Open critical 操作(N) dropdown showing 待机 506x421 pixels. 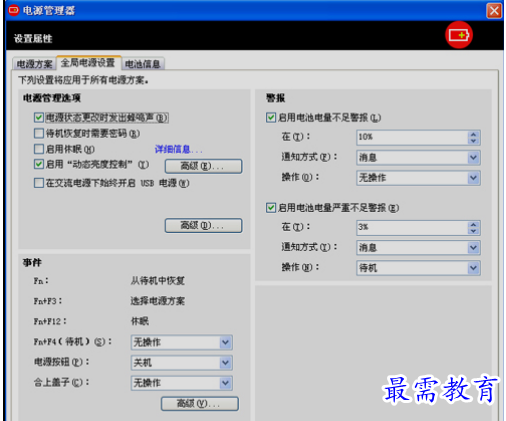(x=418, y=268)
